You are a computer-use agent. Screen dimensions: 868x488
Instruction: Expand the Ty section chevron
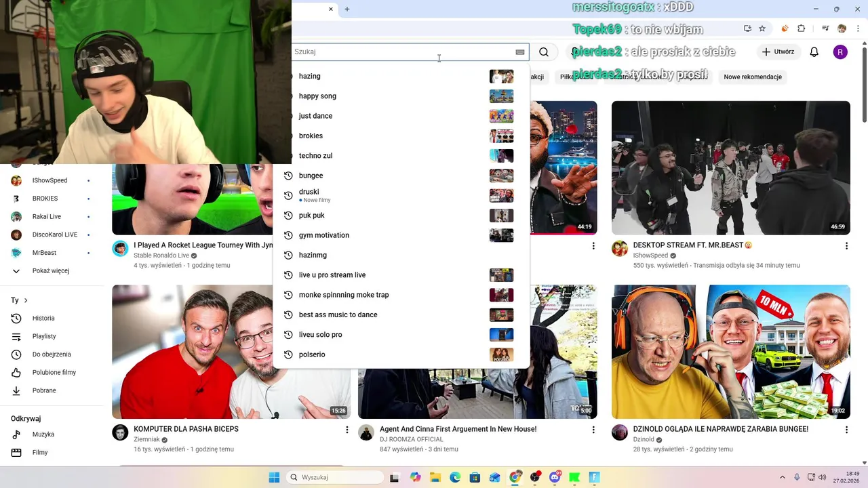point(26,300)
